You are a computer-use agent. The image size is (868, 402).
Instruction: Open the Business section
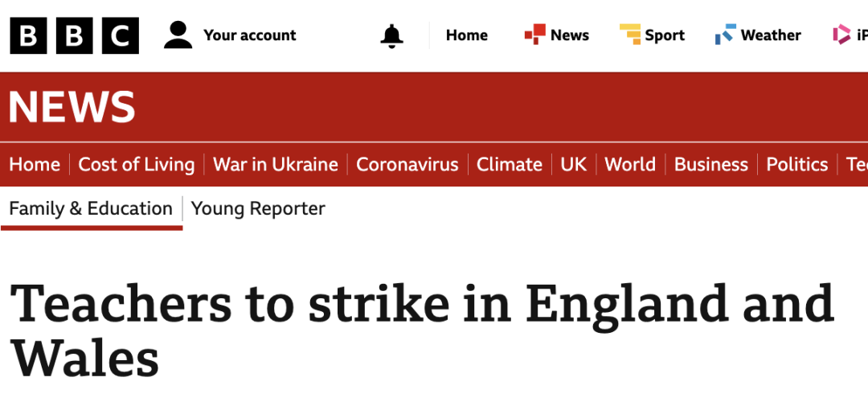click(710, 165)
